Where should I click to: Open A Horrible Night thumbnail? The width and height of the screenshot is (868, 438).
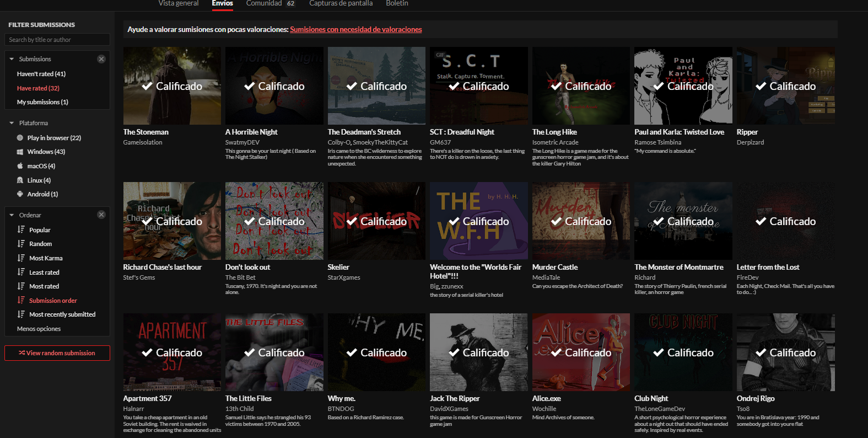point(274,86)
